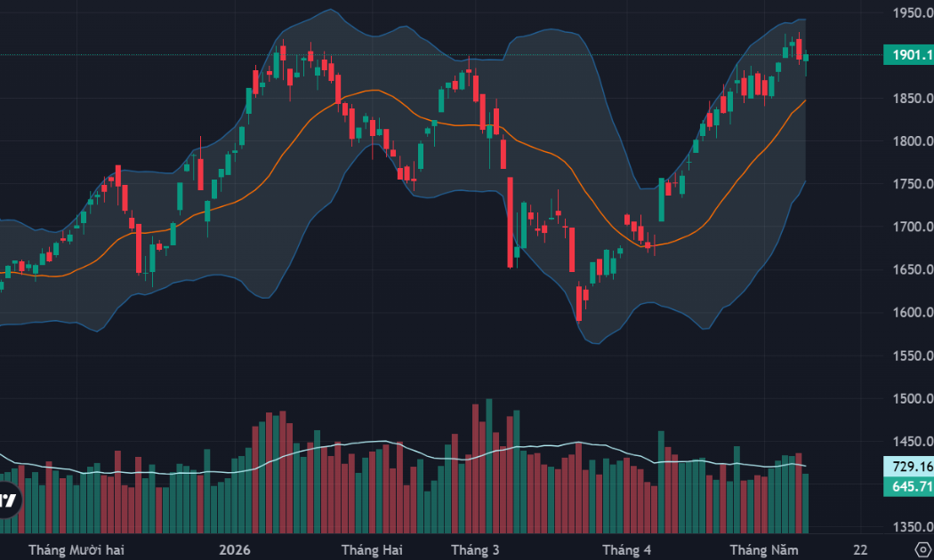The width and height of the screenshot is (934, 560).
Task: Select the current price label 1901.1
Action: click(x=909, y=55)
